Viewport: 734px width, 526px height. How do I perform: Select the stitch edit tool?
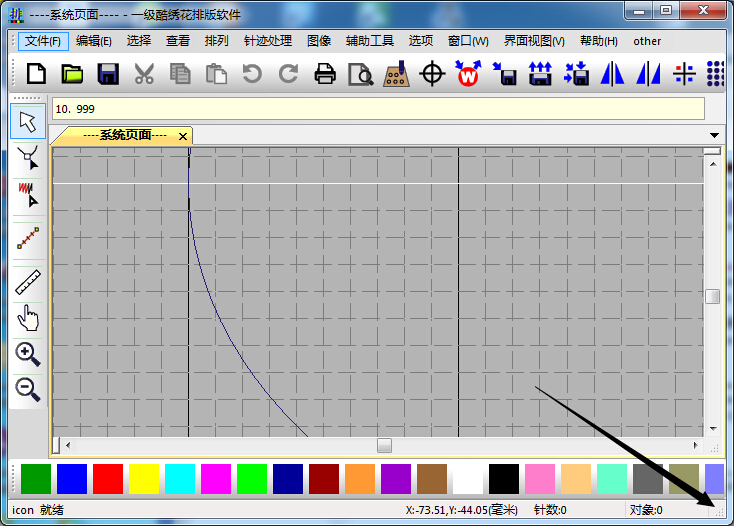click(x=28, y=194)
